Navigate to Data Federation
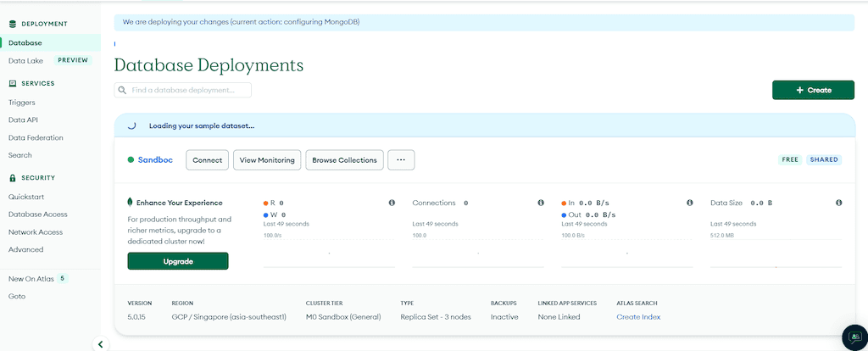 (36, 138)
